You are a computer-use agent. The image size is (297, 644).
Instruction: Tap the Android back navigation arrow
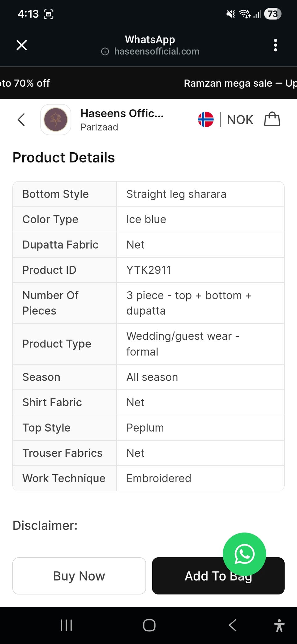(x=233, y=625)
